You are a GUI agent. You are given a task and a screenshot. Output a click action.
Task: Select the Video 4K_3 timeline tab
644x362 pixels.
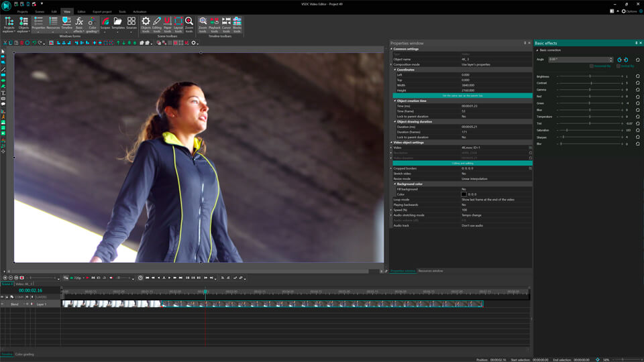tap(24, 284)
